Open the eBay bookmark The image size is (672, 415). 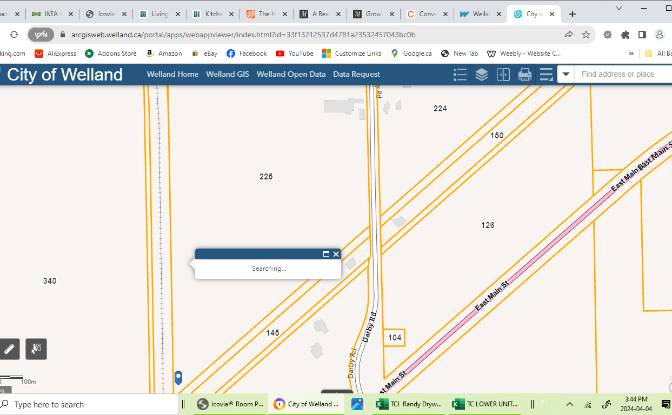[x=205, y=54]
